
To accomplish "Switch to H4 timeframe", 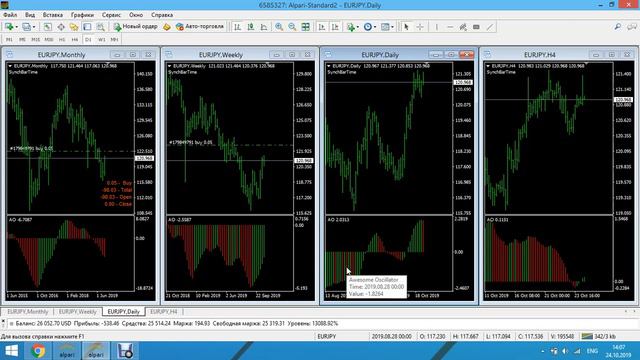I will pyautogui.click(x=75, y=40).
